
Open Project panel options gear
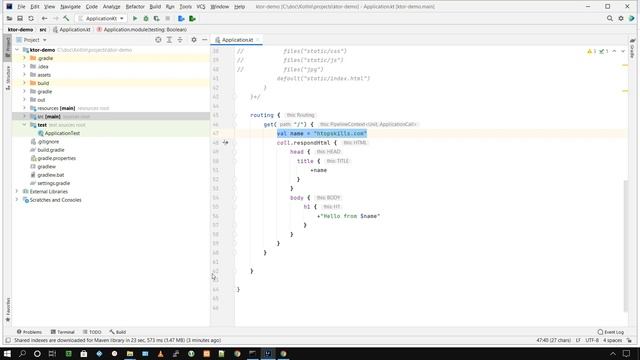(194, 40)
